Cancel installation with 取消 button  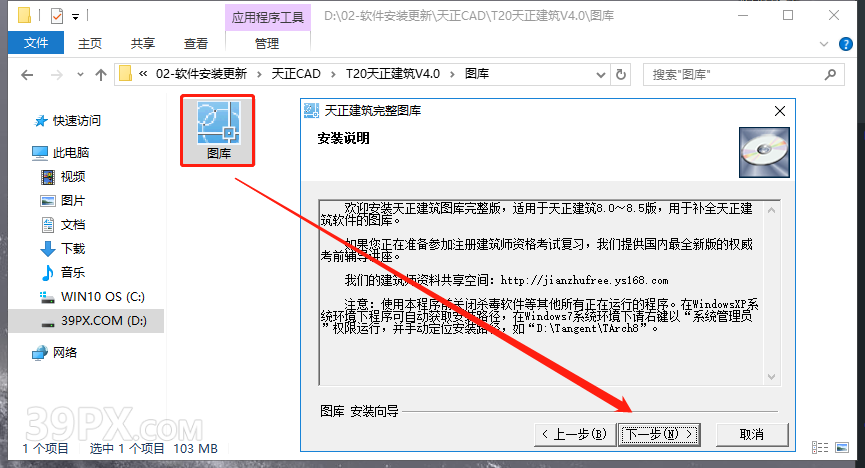point(751,434)
